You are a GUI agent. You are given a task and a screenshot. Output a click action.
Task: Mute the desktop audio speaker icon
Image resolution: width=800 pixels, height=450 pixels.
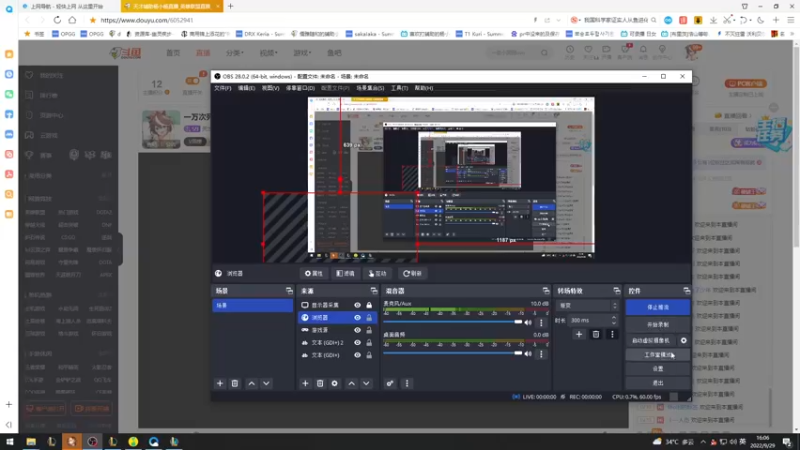pyautogui.click(x=528, y=354)
